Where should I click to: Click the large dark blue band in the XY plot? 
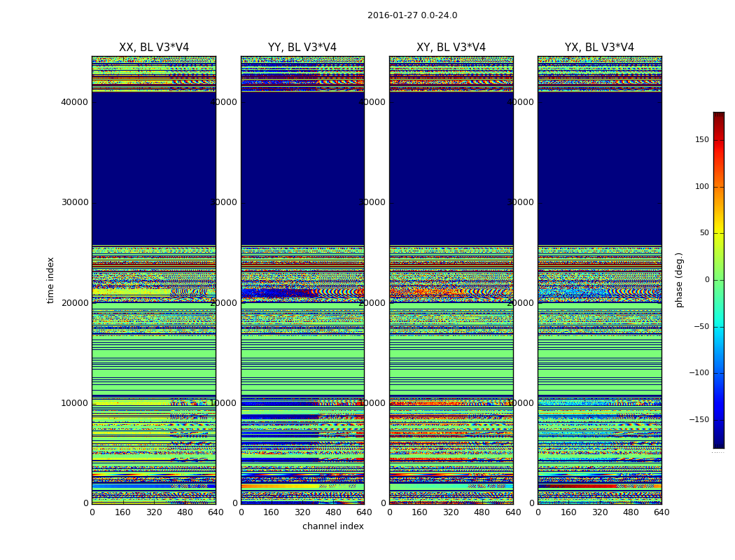tap(451, 168)
